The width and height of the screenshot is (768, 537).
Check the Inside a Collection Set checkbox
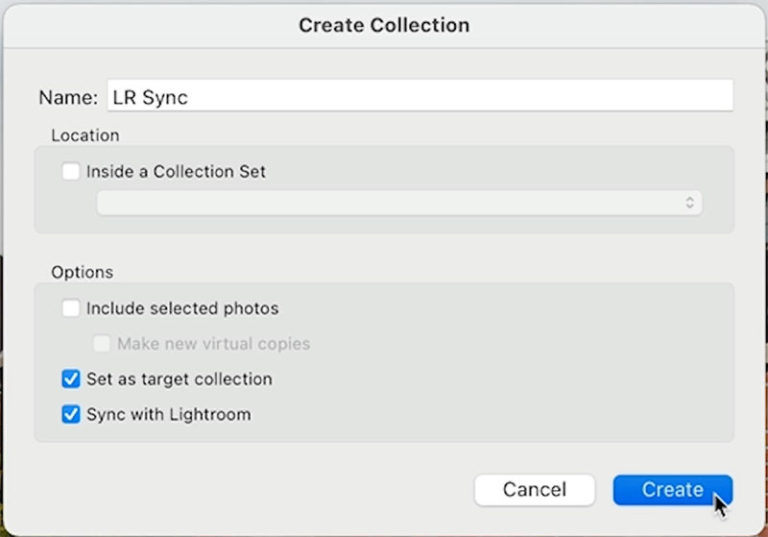click(x=71, y=171)
